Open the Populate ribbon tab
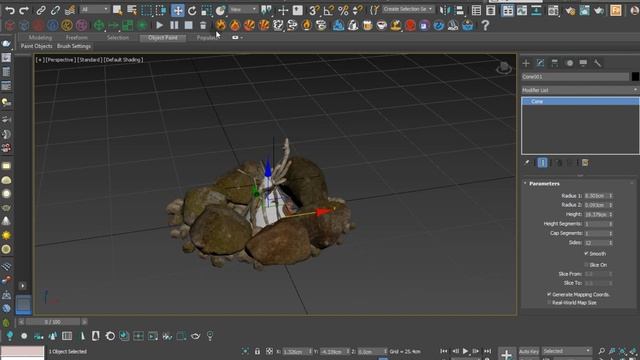This screenshot has width=640, height=360. pos(207,38)
